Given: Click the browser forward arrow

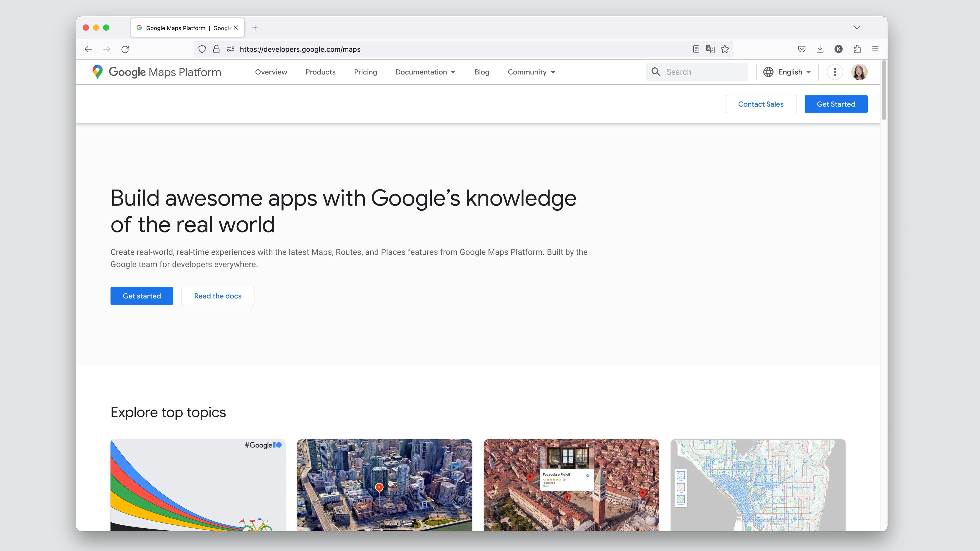Looking at the screenshot, I should tap(106, 49).
